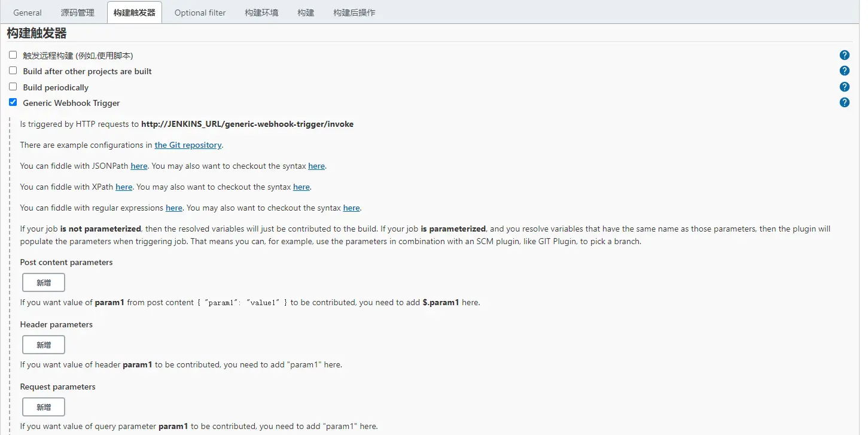Follow the JSONPath fiddle here link
The width and height of the screenshot is (868, 435).
click(139, 166)
